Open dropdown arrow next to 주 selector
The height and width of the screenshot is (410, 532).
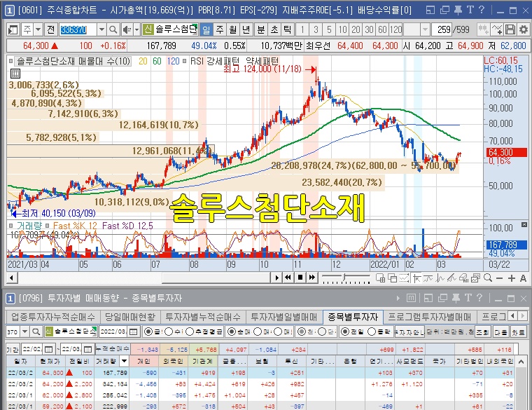pos(38,30)
